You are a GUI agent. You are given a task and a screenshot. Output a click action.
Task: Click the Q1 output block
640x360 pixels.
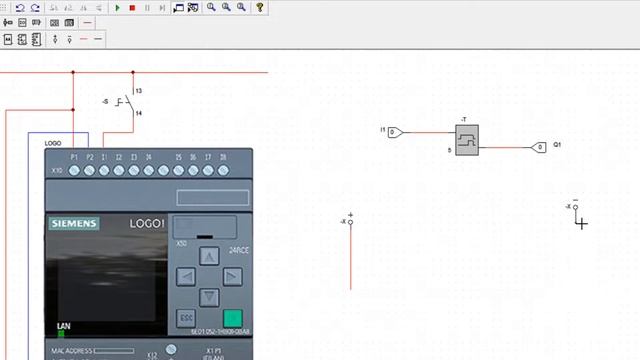tap(538, 147)
